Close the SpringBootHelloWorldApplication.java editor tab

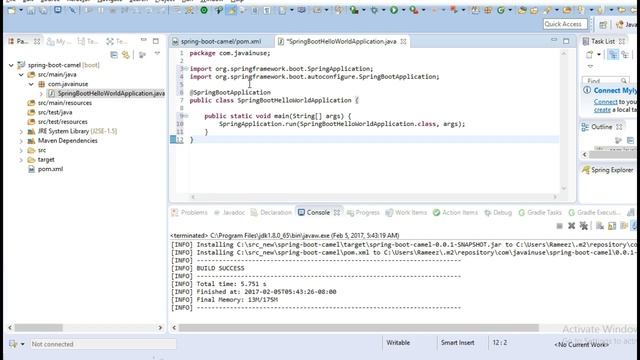pyautogui.click(x=403, y=42)
